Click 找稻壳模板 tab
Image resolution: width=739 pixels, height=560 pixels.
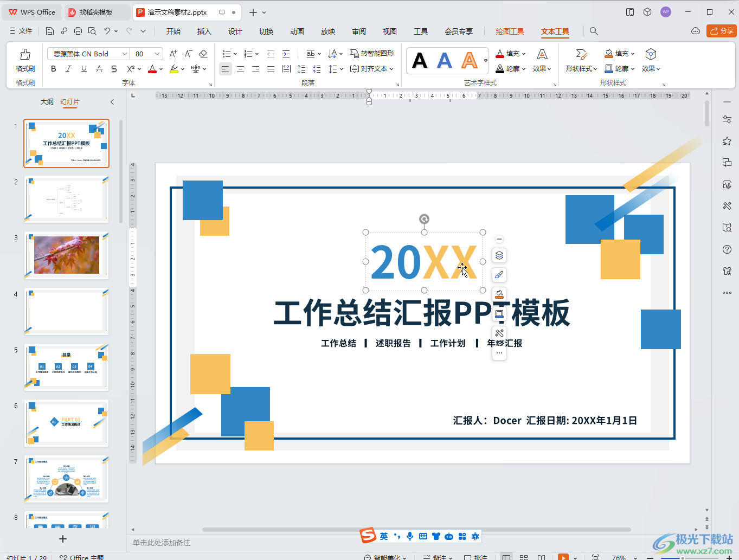(x=96, y=12)
